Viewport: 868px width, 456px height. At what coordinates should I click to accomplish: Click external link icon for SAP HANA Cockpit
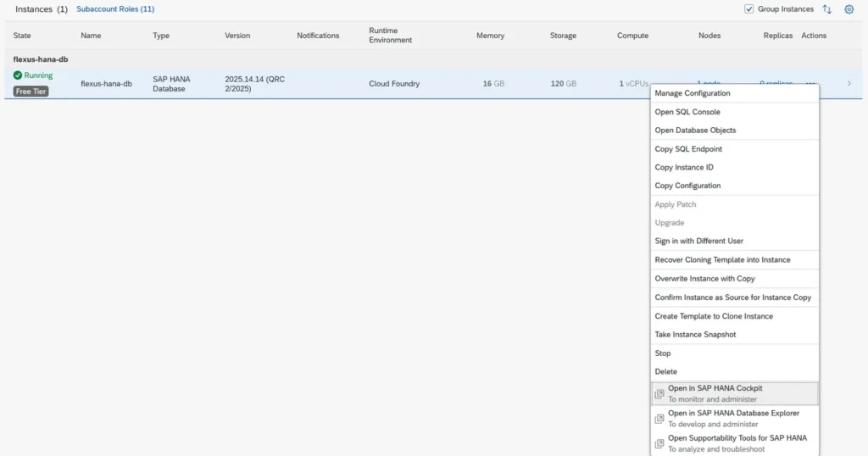(x=659, y=394)
